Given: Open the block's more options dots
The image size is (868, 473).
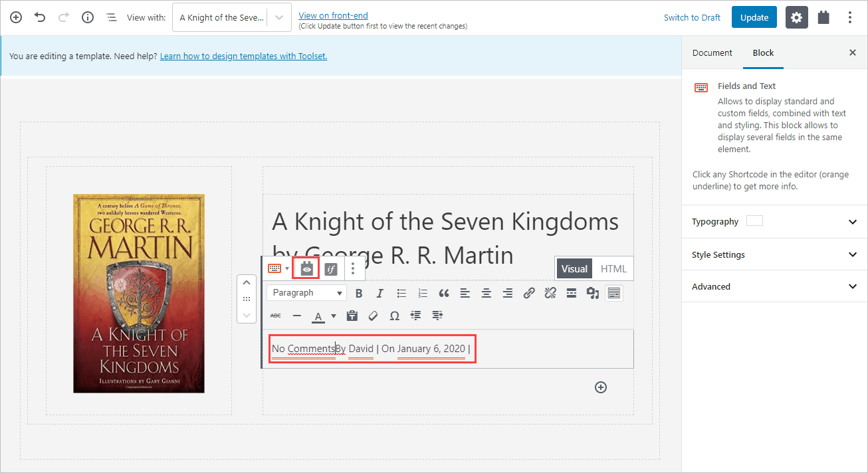Looking at the screenshot, I should (x=353, y=269).
